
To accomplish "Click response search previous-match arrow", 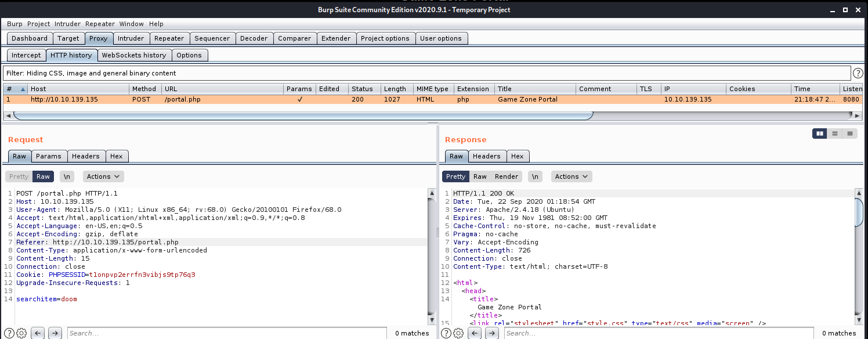I will pos(475,333).
